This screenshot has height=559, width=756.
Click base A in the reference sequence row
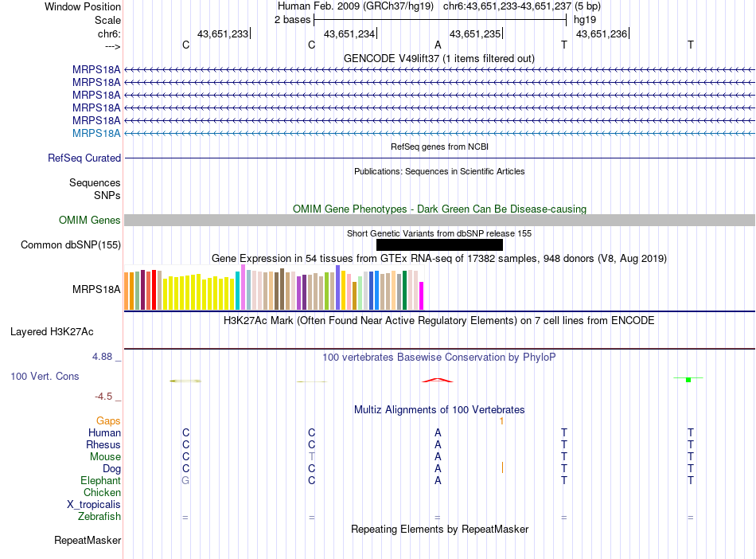click(x=438, y=45)
